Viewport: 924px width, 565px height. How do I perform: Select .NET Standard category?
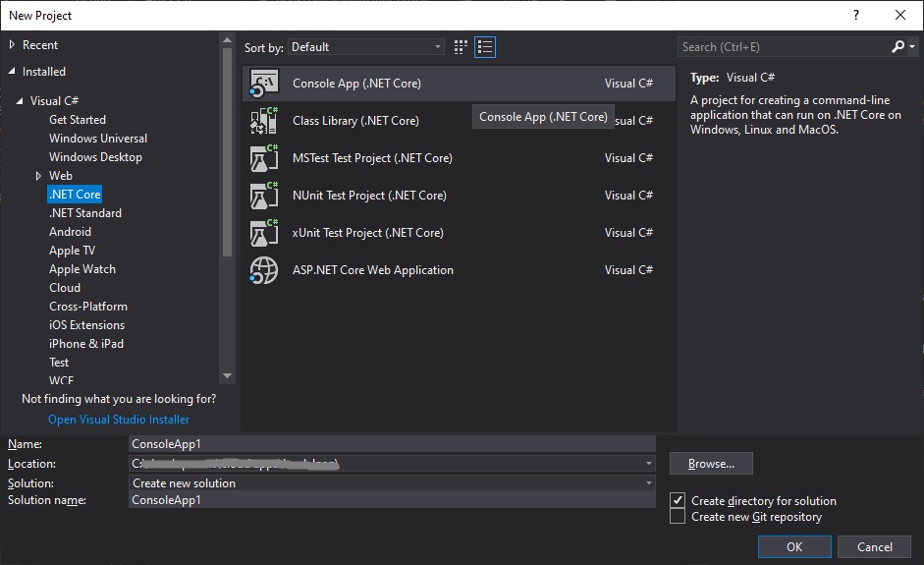coord(85,213)
